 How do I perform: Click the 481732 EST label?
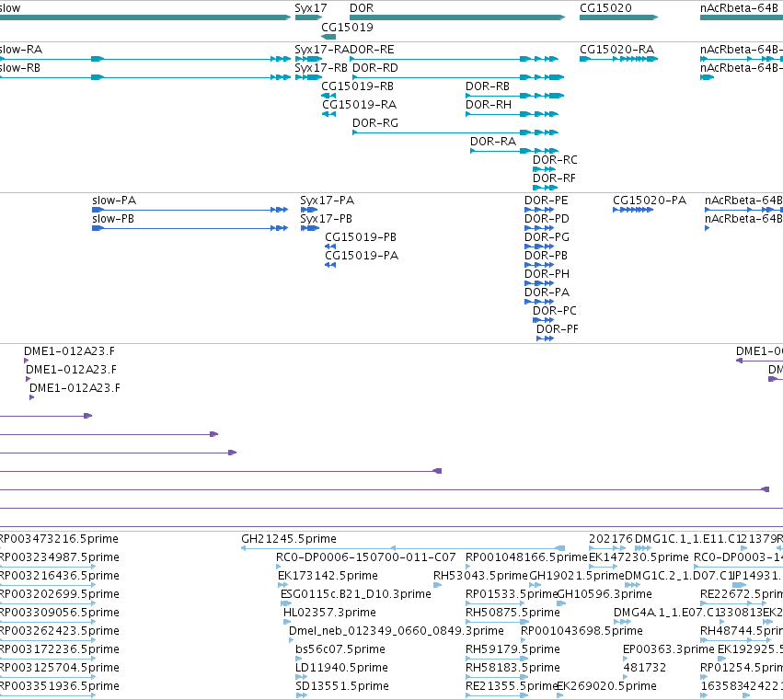pos(645,668)
